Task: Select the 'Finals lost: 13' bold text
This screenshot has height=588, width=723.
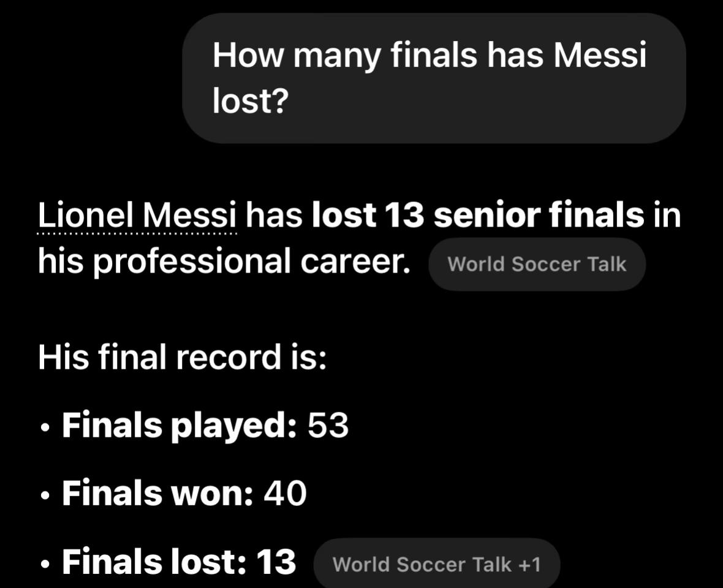Action: click(x=179, y=561)
